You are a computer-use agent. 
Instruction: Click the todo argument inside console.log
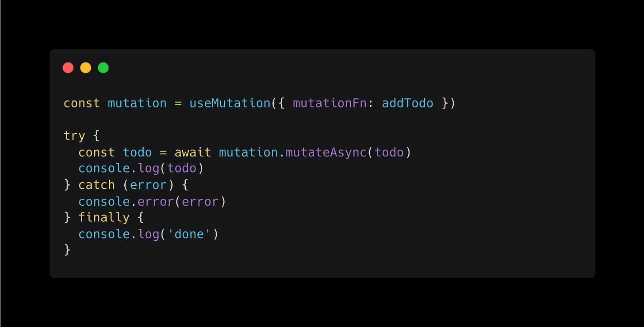click(x=182, y=169)
